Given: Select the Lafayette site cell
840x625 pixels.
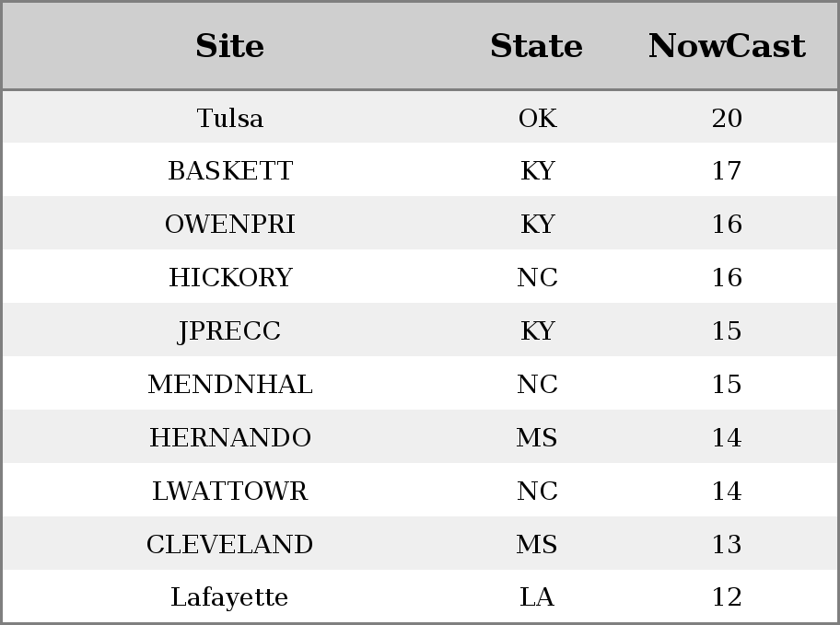Looking at the screenshot, I should click(230, 597).
